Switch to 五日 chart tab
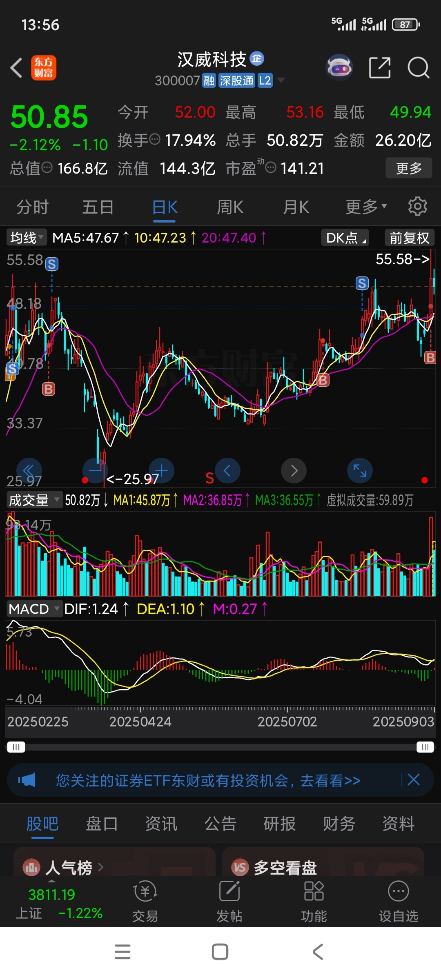 pyautogui.click(x=98, y=207)
